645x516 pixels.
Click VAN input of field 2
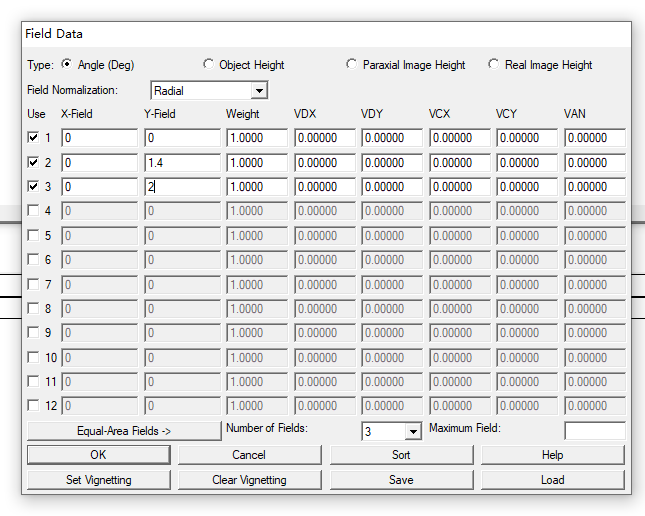pos(595,163)
